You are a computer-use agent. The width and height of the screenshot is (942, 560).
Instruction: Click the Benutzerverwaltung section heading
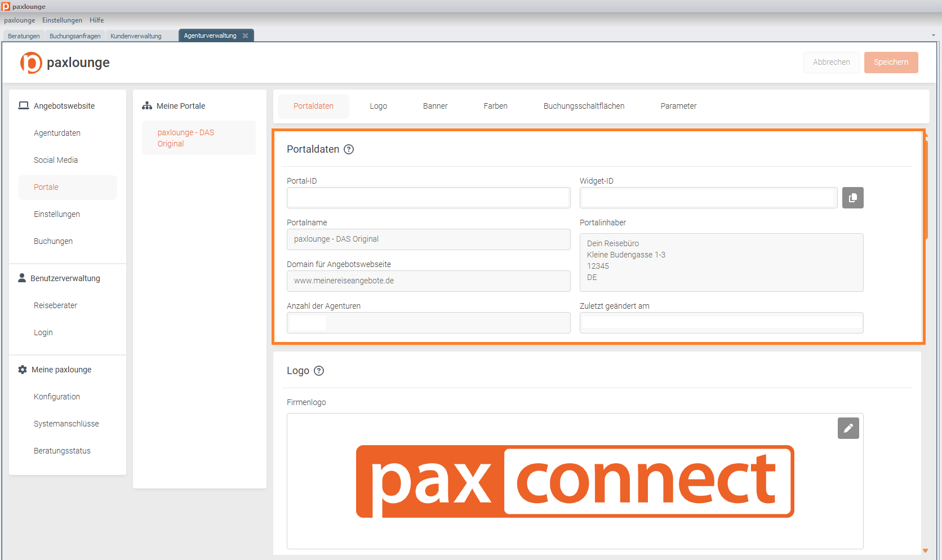coord(65,278)
